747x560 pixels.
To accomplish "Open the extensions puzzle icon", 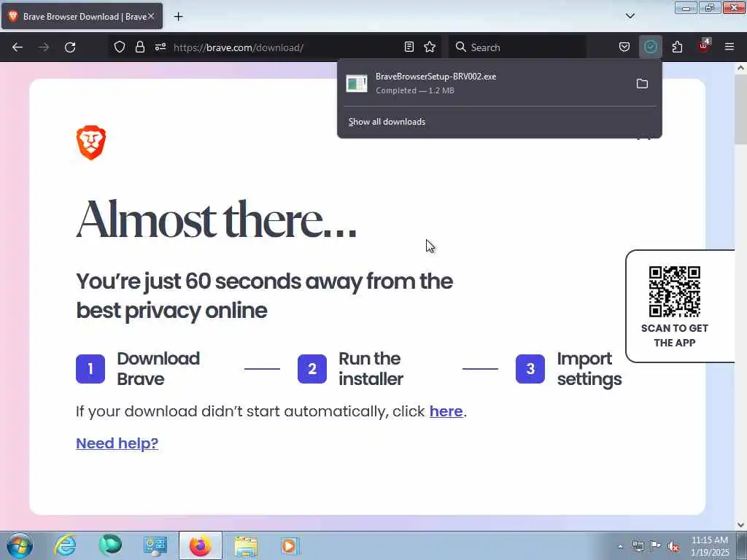I will click(677, 47).
